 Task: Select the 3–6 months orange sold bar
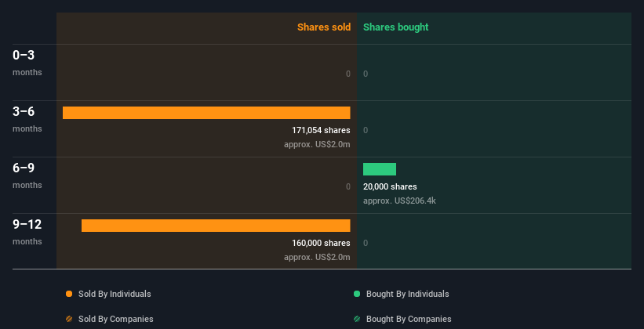point(206,113)
